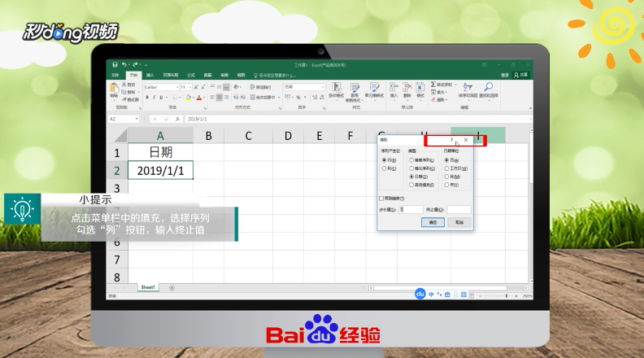Click the stop value (终止值) input field

point(459,210)
